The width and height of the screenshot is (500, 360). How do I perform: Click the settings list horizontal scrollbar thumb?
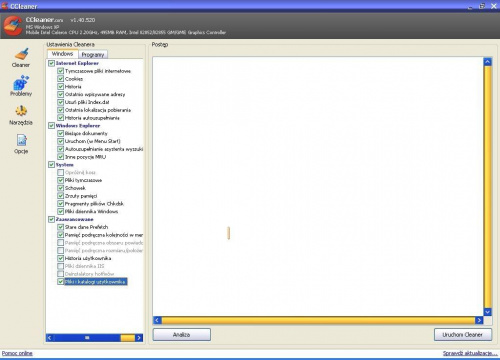(127, 338)
